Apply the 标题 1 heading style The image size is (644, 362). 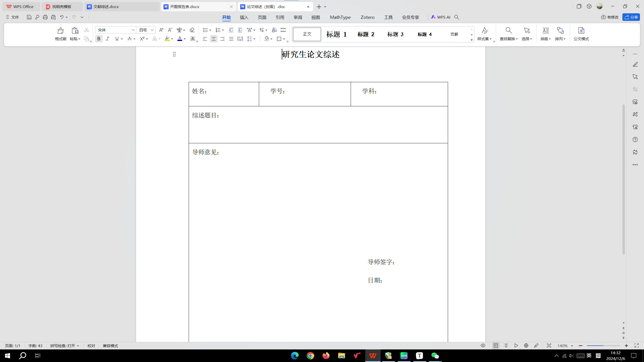(336, 34)
